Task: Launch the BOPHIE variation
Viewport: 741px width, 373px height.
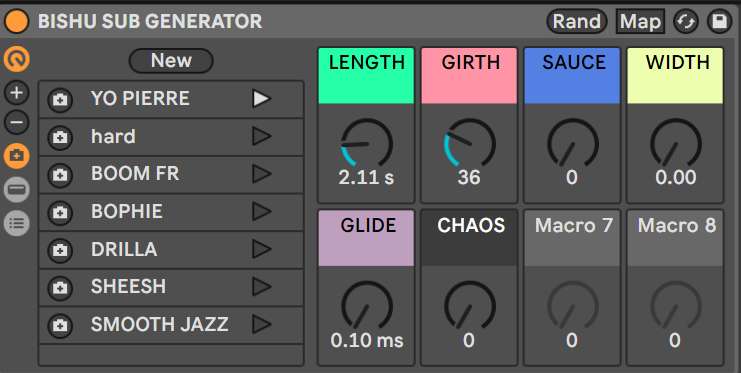Action: coord(261,212)
